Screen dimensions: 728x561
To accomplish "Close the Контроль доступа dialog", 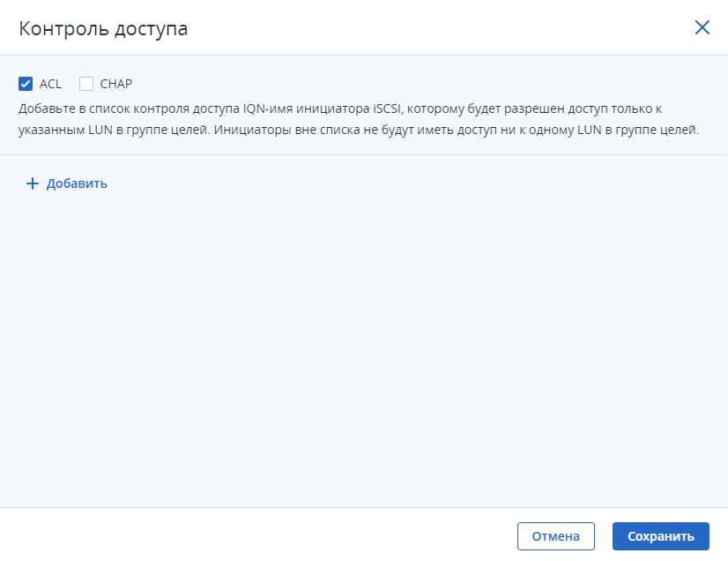I will click(702, 27).
